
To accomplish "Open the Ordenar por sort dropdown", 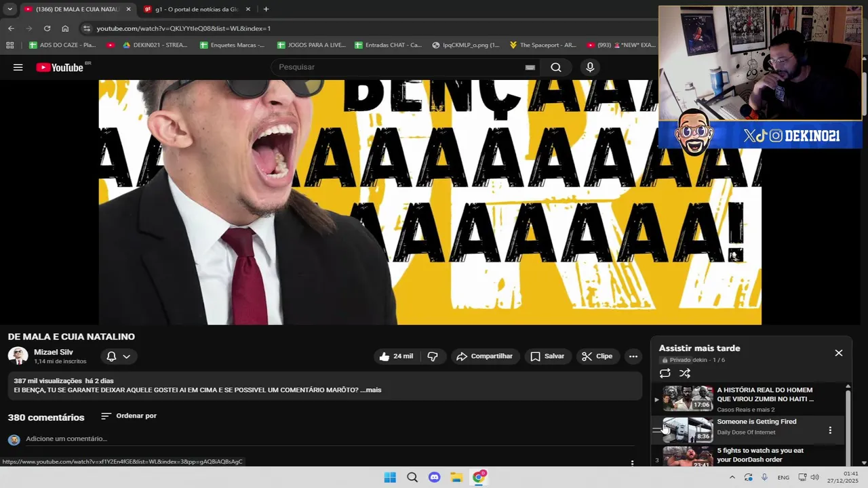I will click(129, 416).
